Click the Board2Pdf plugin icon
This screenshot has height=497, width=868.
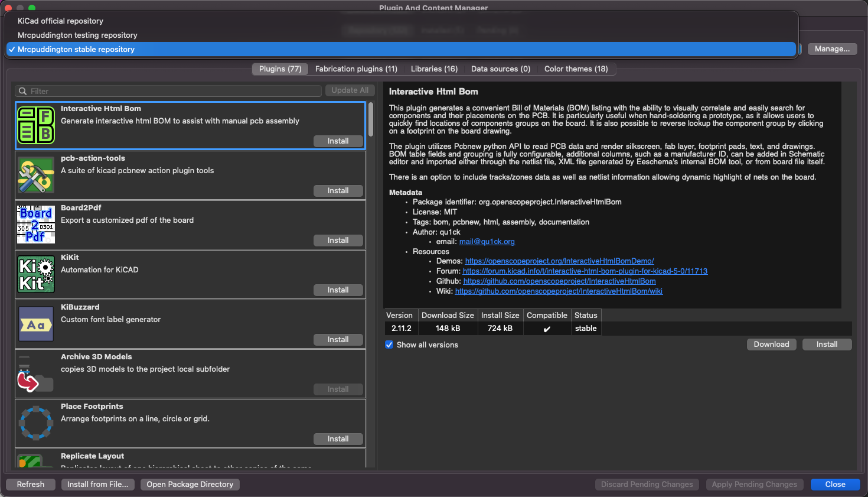tap(36, 225)
